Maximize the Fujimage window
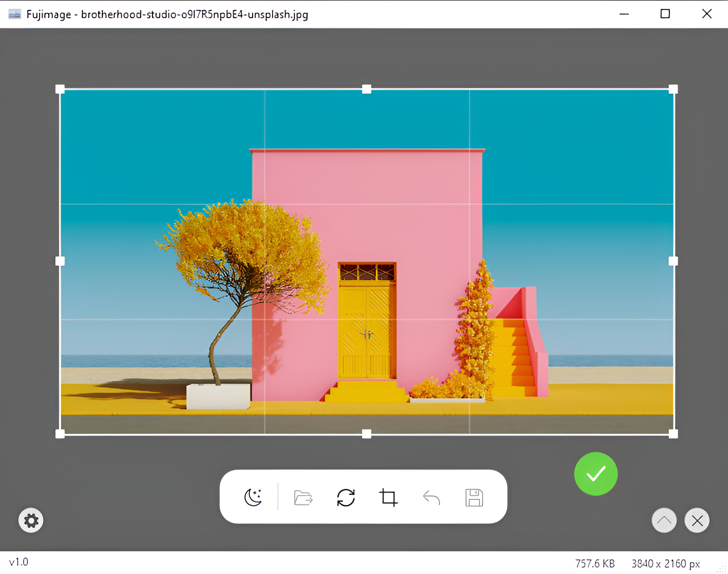 pyautogui.click(x=665, y=14)
